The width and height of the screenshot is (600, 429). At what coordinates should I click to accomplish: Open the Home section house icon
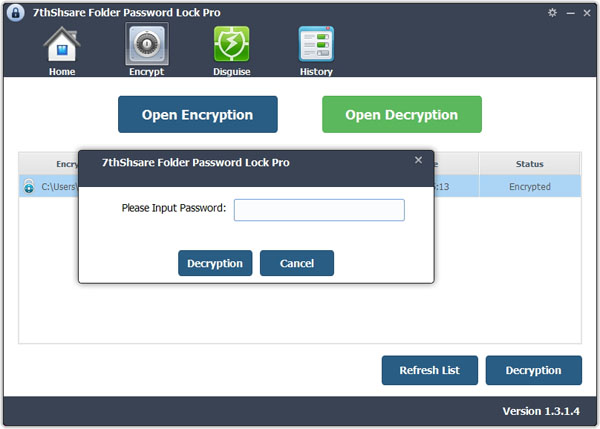click(x=62, y=44)
